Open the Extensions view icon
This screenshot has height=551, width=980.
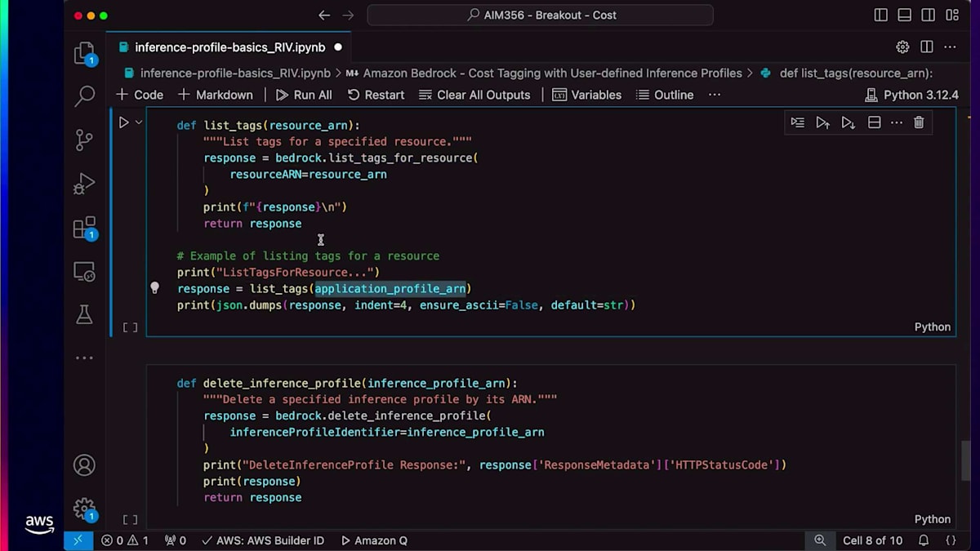[84, 228]
